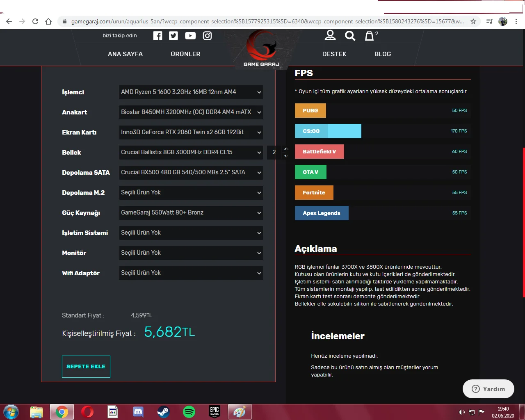Expand the İşlemci processor dropdown

click(x=191, y=92)
